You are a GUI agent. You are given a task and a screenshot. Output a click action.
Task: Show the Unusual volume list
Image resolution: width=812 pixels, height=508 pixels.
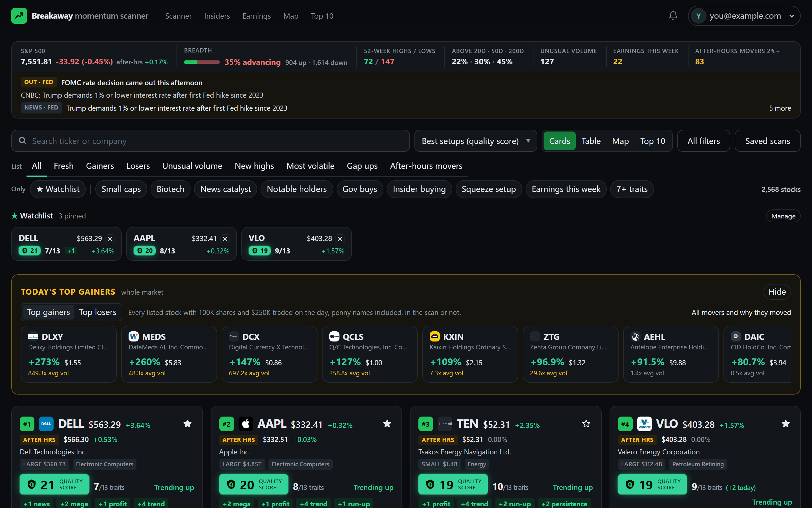(x=192, y=166)
